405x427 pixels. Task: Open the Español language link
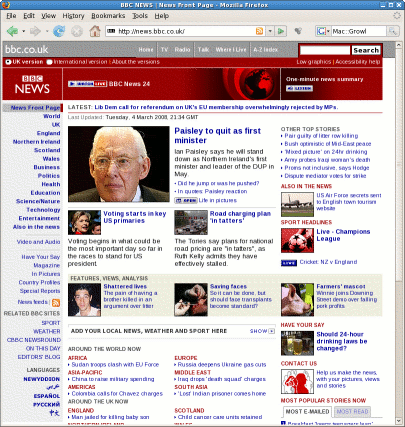[x=47, y=396]
